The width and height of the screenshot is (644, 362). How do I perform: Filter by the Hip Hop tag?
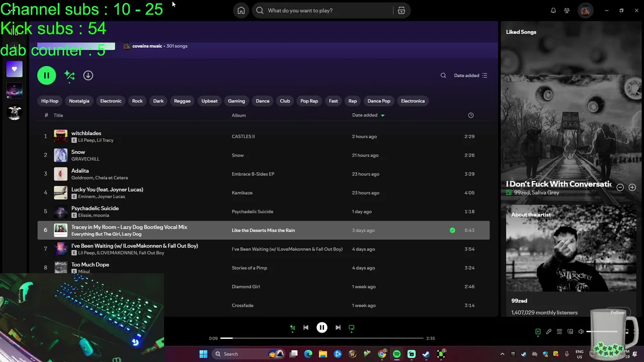pyautogui.click(x=50, y=101)
